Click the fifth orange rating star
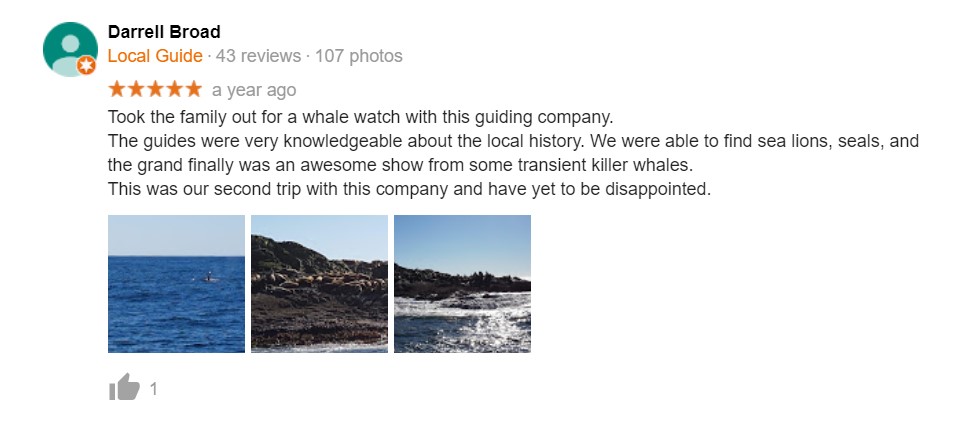The image size is (955, 425). coord(194,90)
